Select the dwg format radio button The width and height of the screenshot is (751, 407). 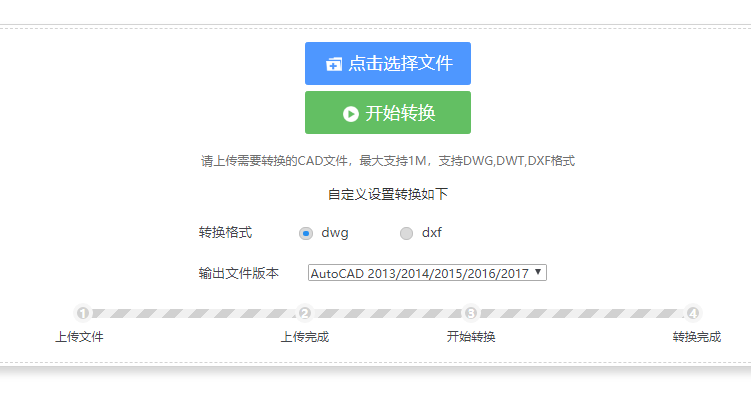pos(306,233)
